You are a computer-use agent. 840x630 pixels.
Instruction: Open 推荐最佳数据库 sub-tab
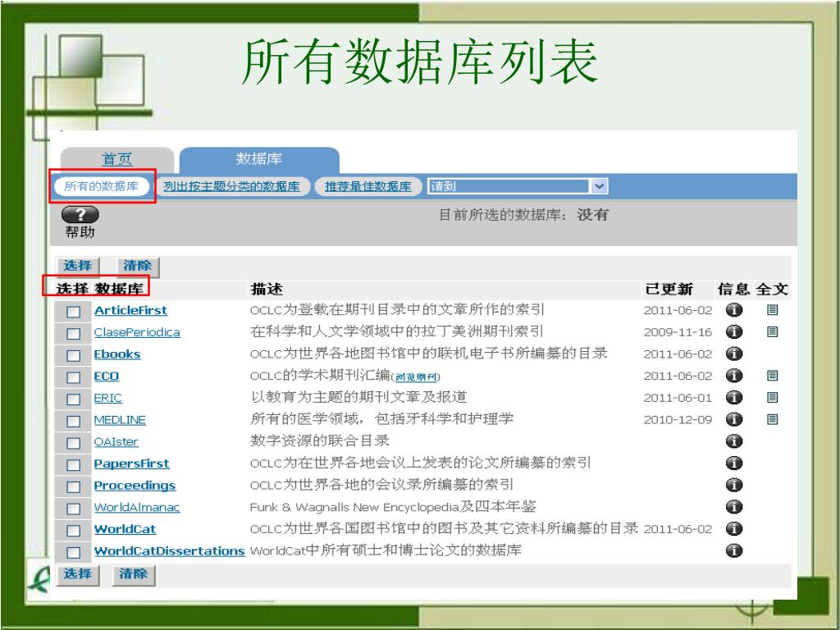tap(368, 186)
